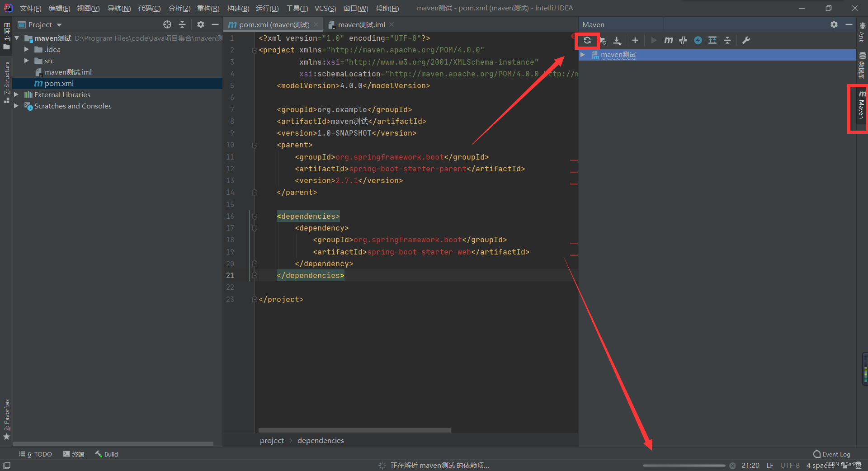Cancel the background dependency resolution task
This screenshot has height=471, width=868.
coord(732,466)
